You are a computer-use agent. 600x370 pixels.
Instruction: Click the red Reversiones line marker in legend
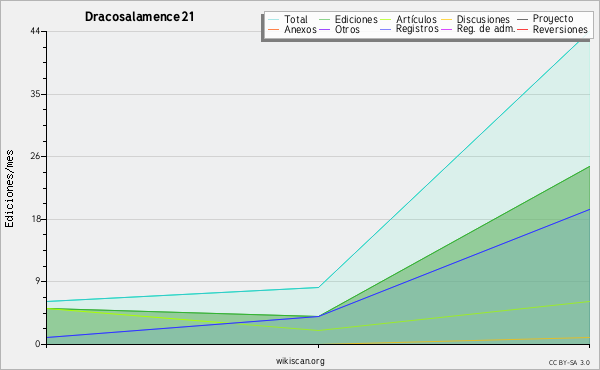pyautogui.click(x=523, y=29)
